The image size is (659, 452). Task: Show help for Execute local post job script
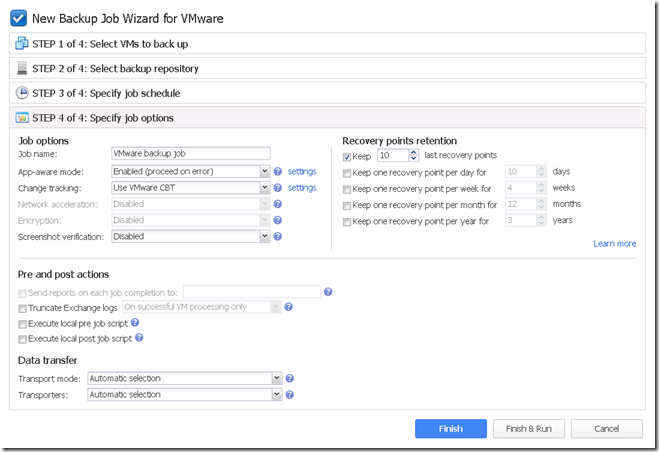click(x=139, y=338)
